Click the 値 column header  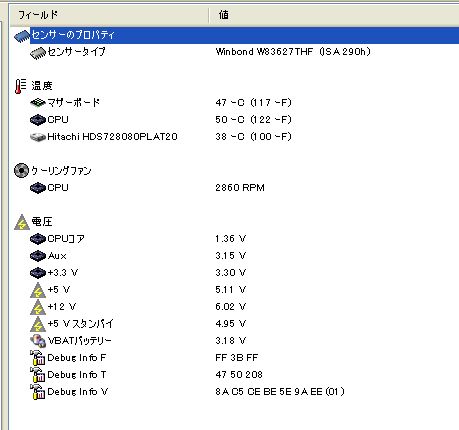tap(334, 15)
